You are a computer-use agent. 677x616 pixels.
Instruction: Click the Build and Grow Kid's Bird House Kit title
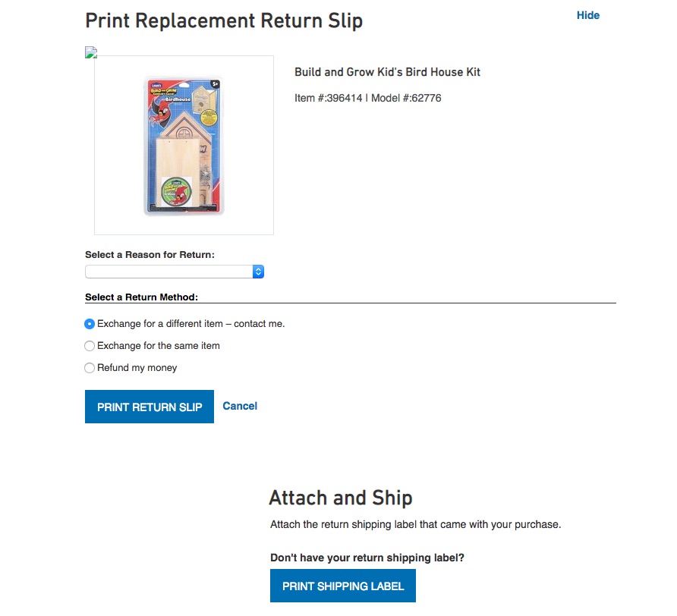point(387,72)
